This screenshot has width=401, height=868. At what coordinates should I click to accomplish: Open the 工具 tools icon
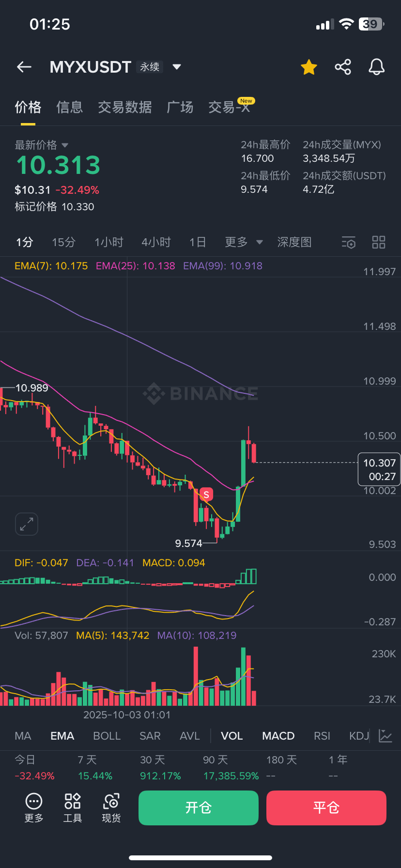tap(73, 808)
